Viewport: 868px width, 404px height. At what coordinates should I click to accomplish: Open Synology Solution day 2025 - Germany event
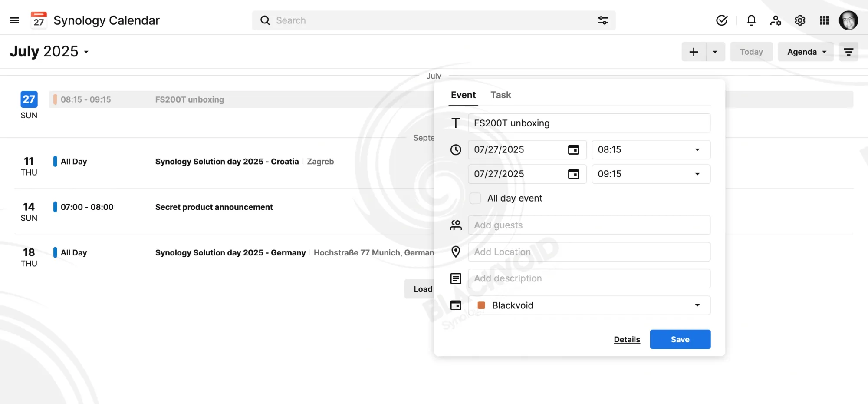coord(230,253)
